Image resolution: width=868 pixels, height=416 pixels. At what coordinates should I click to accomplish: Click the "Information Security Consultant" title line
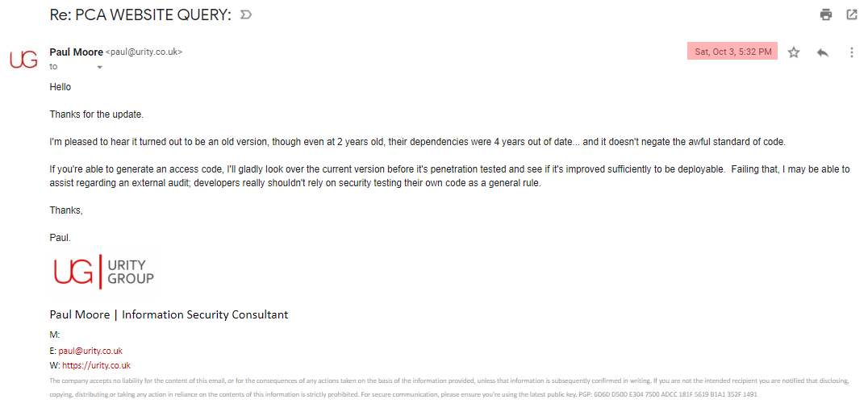point(205,314)
